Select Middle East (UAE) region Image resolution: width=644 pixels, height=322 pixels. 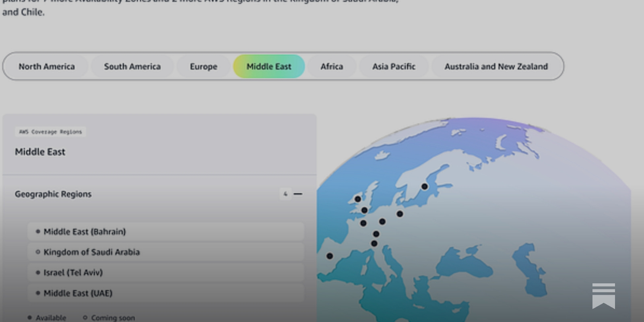point(166,293)
